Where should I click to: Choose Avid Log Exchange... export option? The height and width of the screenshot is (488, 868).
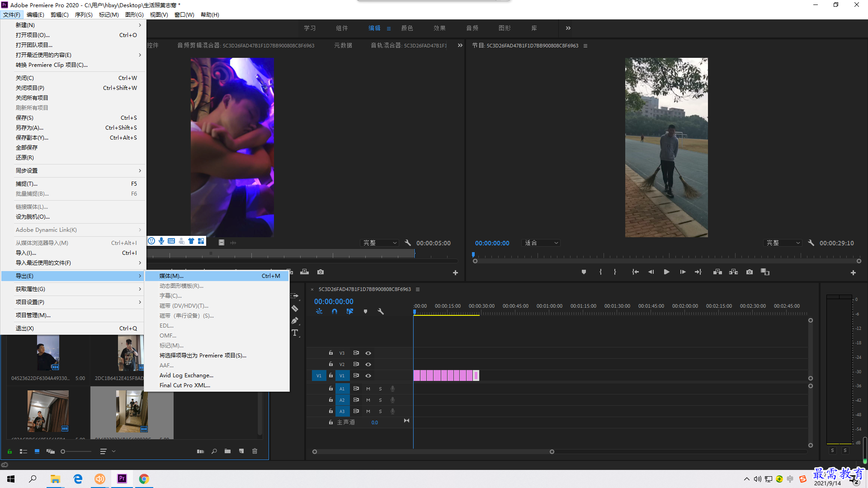[x=217, y=375]
